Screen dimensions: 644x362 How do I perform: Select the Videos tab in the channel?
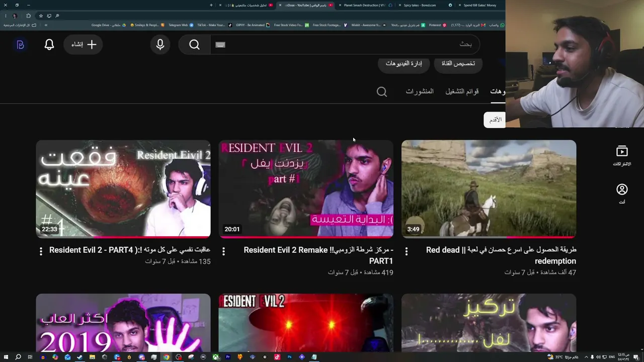[498, 92]
